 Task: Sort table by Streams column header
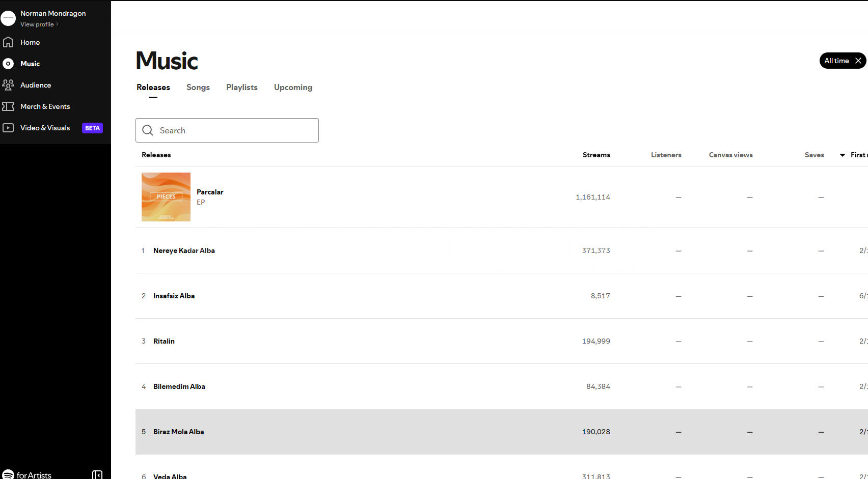[596, 155]
